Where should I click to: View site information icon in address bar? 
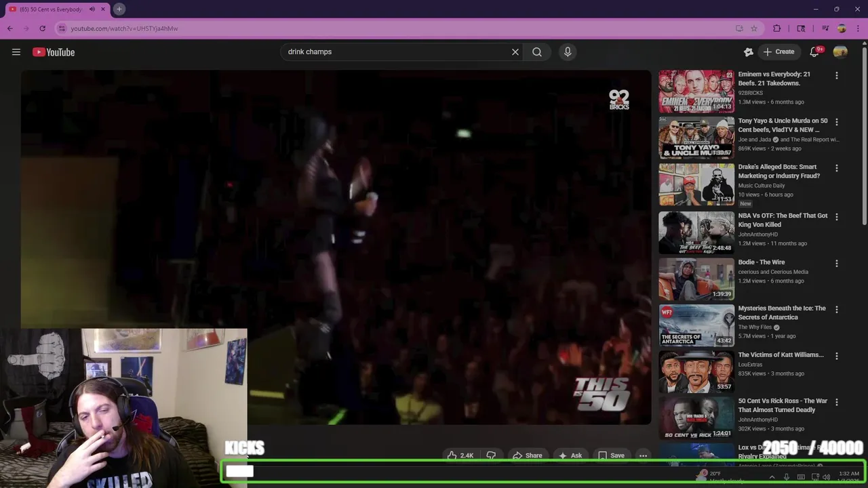[x=62, y=28]
